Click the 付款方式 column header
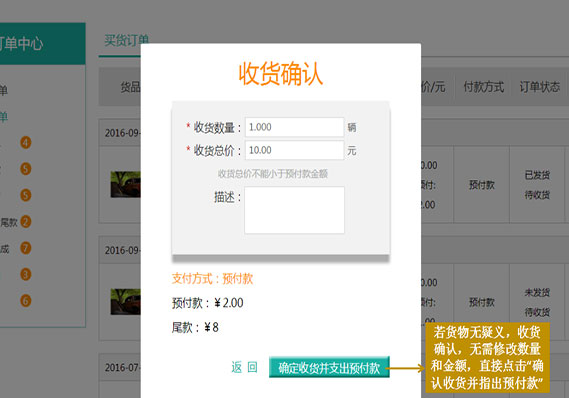569x398 pixels. click(483, 87)
